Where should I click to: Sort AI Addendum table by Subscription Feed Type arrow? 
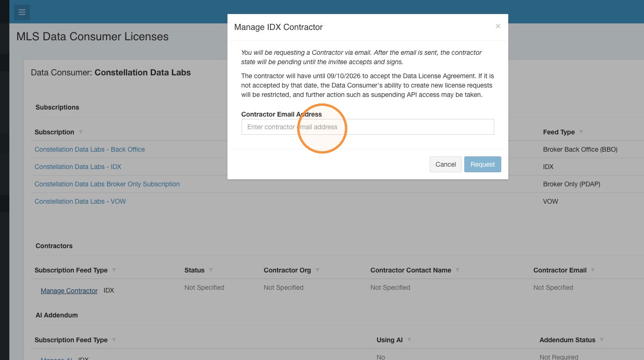tap(114, 340)
